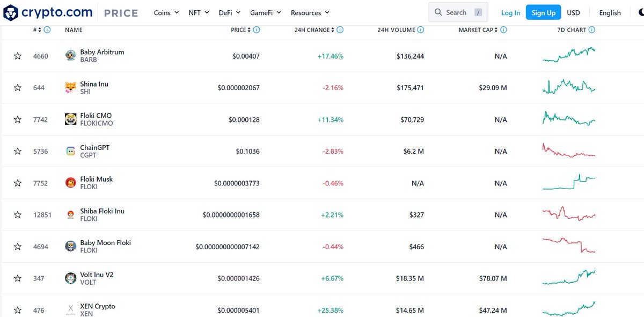644x317 pixels.
Task: Star the Volt Inu V2 row
Action: click(18, 278)
